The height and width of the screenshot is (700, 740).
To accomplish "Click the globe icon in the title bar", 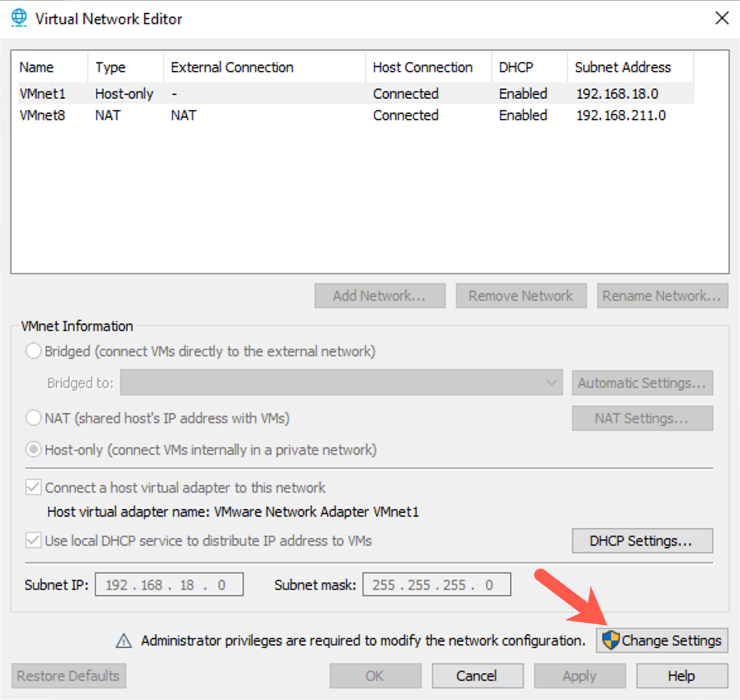I will click(18, 18).
